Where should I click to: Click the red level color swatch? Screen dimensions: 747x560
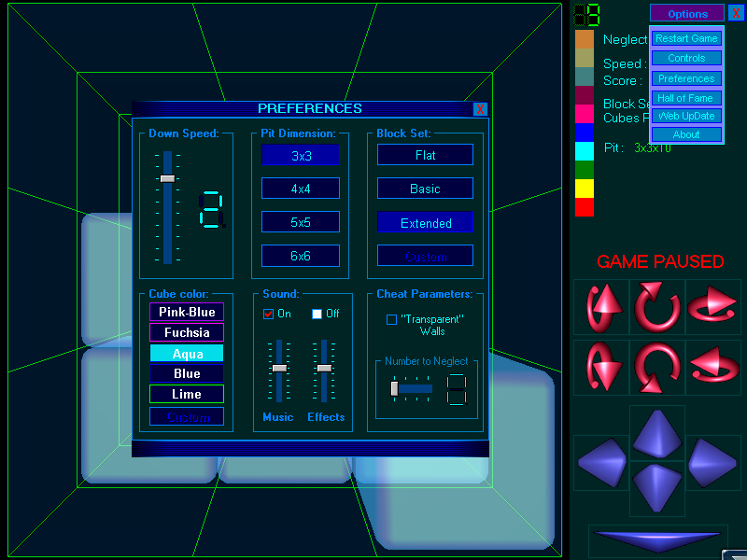[585, 207]
